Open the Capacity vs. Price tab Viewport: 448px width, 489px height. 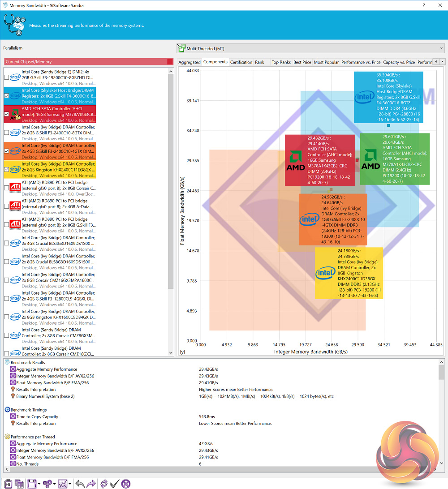399,62
